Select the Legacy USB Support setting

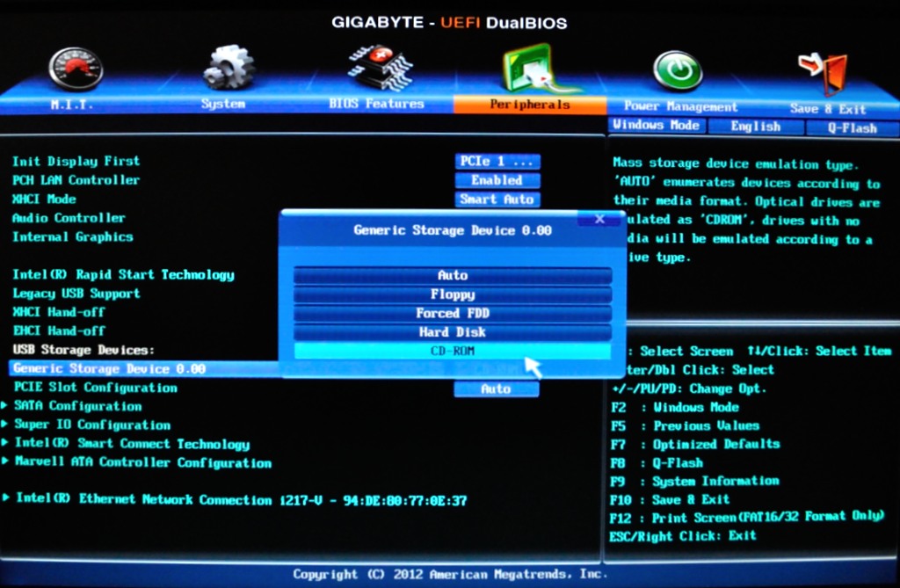click(76, 294)
